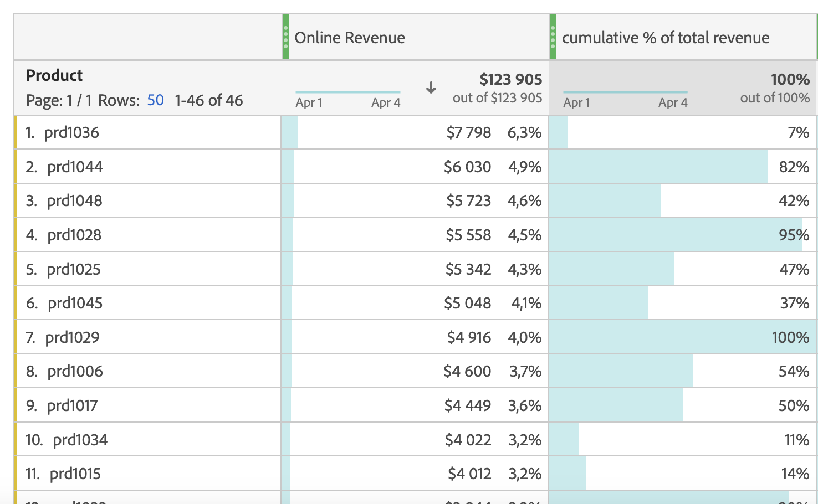Select product row prd1015
Image resolution: width=818 pixels, height=504 pixels.
(x=147, y=474)
